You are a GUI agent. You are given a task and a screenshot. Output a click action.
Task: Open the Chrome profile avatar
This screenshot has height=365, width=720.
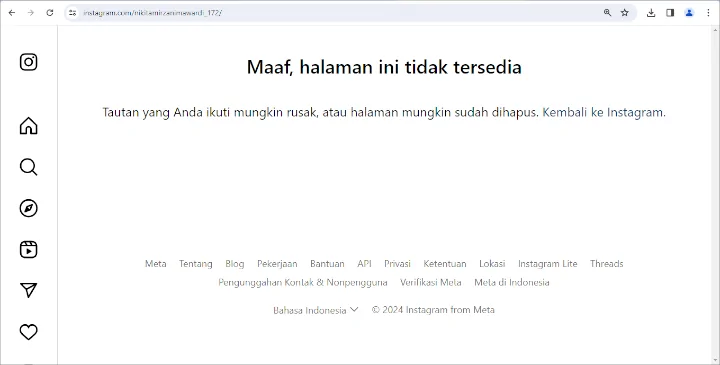tap(689, 13)
